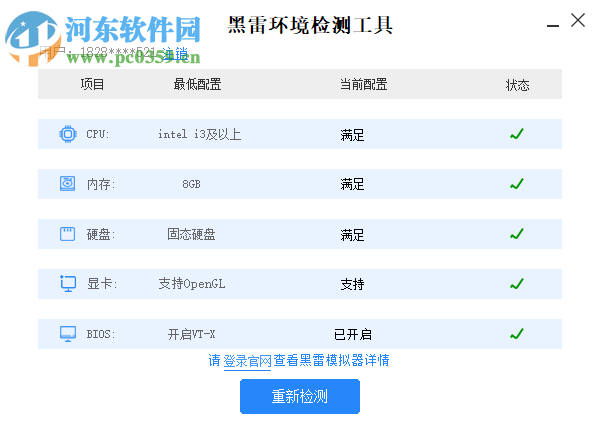Open the 登录官网 official site link

point(247,361)
